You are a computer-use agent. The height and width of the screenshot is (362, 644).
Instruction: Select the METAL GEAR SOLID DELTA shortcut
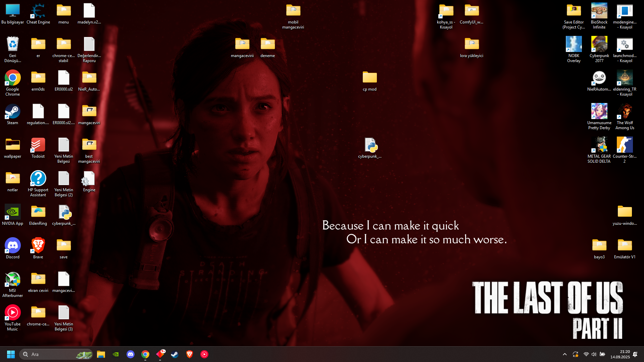pyautogui.click(x=599, y=150)
